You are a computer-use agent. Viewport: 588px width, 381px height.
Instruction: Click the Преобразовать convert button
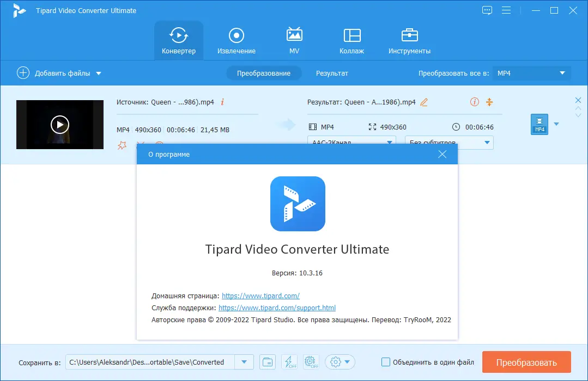pos(526,362)
